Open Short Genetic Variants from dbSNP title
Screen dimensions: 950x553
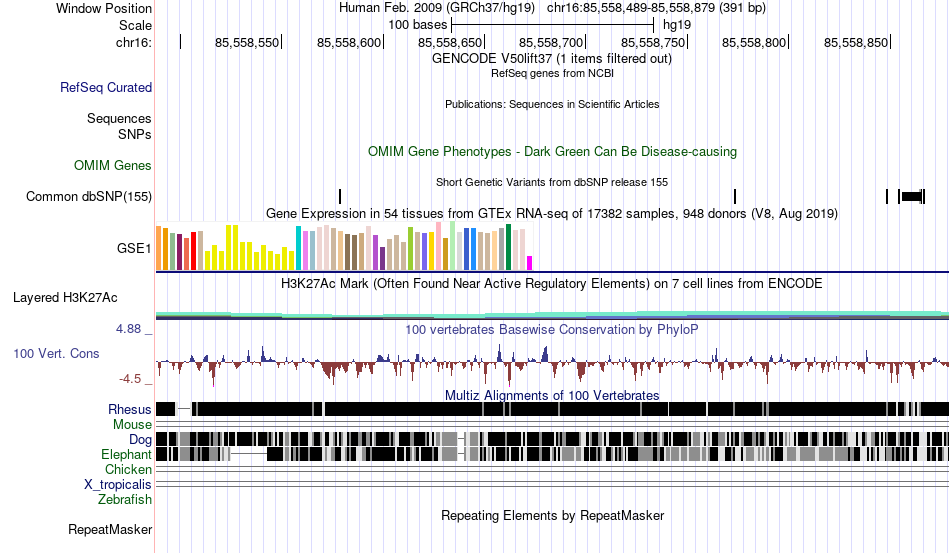click(552, 182)
